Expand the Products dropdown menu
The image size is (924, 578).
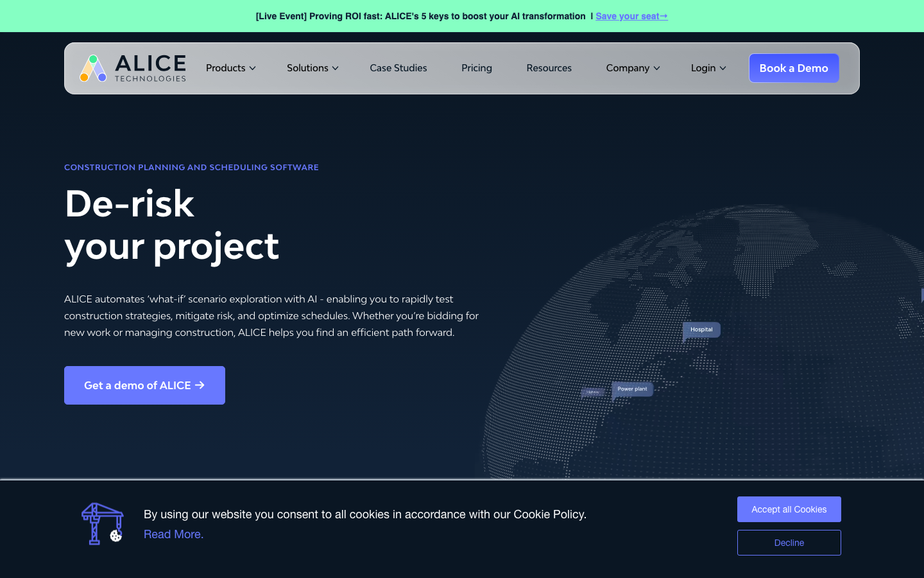[231, 68]
